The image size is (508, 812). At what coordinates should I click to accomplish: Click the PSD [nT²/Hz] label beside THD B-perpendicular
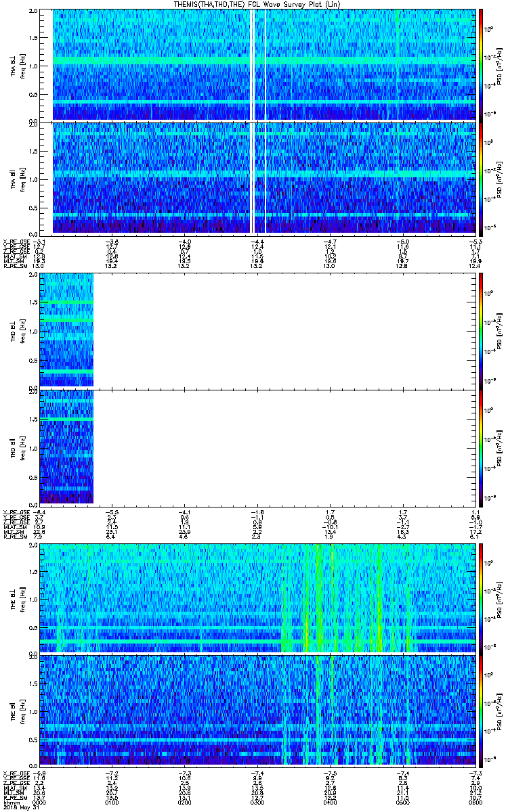tap(500, 331)
